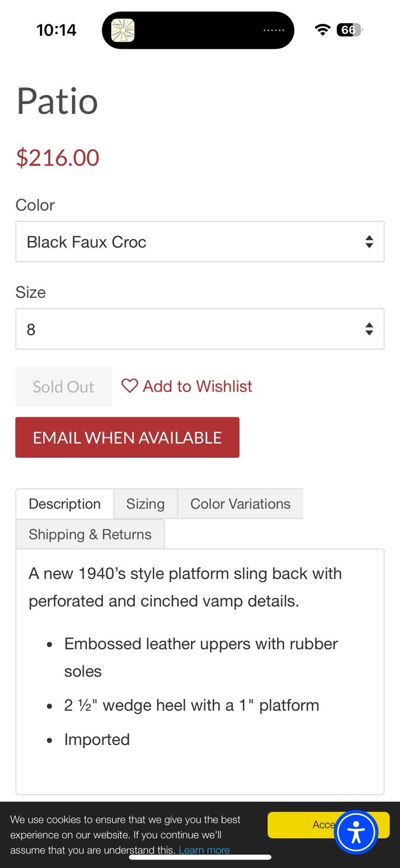Image resolution: width=400 pixels, height=868 pixels.
Task: Open the Black Faux Croc color dropdown
Action: (190, 242)
